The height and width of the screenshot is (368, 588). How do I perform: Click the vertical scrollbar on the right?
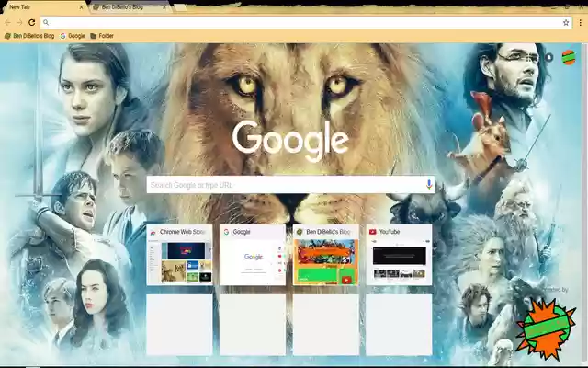point(584,202)
